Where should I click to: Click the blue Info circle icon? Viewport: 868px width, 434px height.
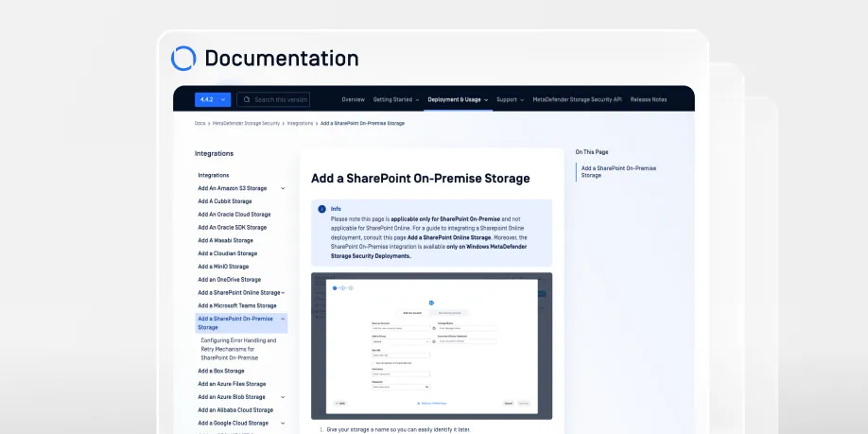(x=321, y=209)
